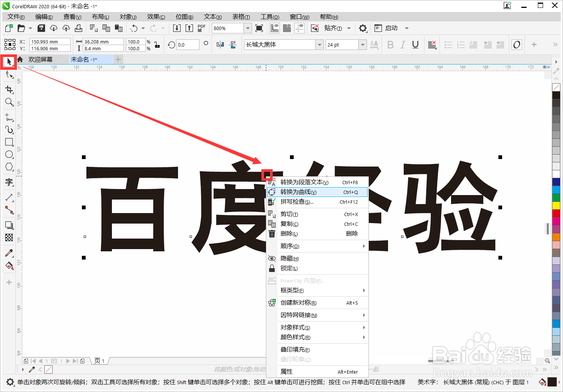Screen dimensions: 563x392
Task: Switch to the 欢迎屏幕 tab
Action: click(x=41, y=59)
